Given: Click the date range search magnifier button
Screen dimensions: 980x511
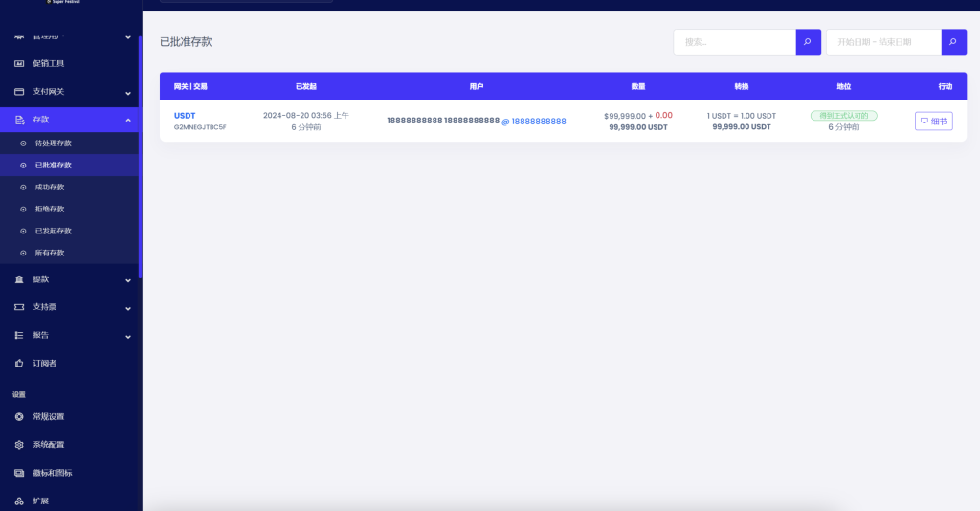Looking at the screenshot, I should click(x=953, y=42).
